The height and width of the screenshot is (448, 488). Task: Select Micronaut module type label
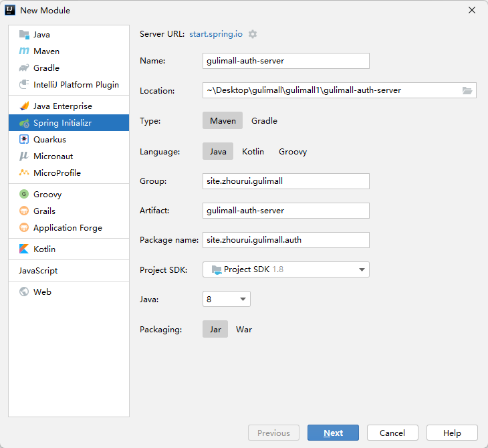53,156
